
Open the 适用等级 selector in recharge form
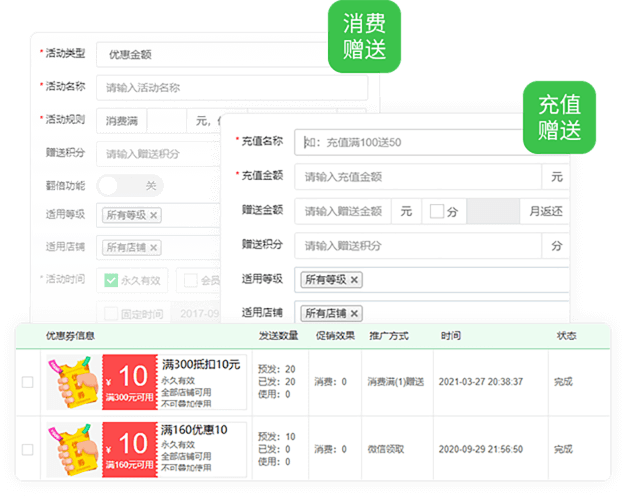point(432,280)
